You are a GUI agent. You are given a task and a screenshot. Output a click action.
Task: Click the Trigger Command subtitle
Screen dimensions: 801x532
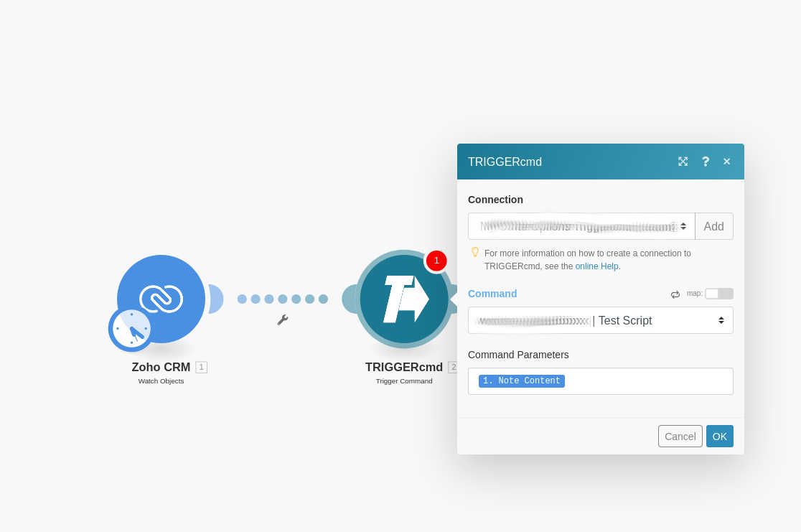coord(404,381)
